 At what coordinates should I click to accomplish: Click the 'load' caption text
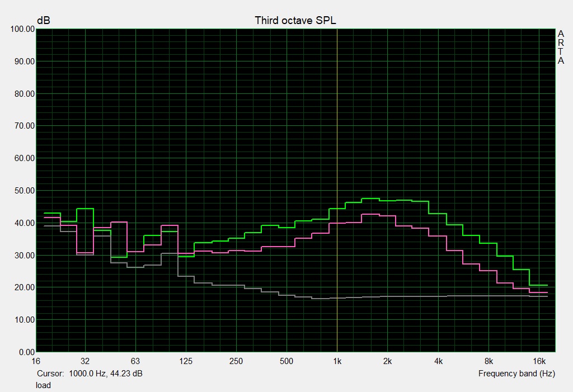click(43, 385)
